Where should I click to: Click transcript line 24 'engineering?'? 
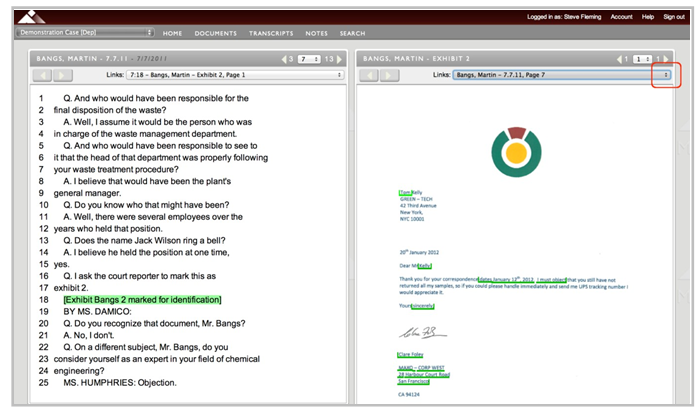click(x=79, y=371)
